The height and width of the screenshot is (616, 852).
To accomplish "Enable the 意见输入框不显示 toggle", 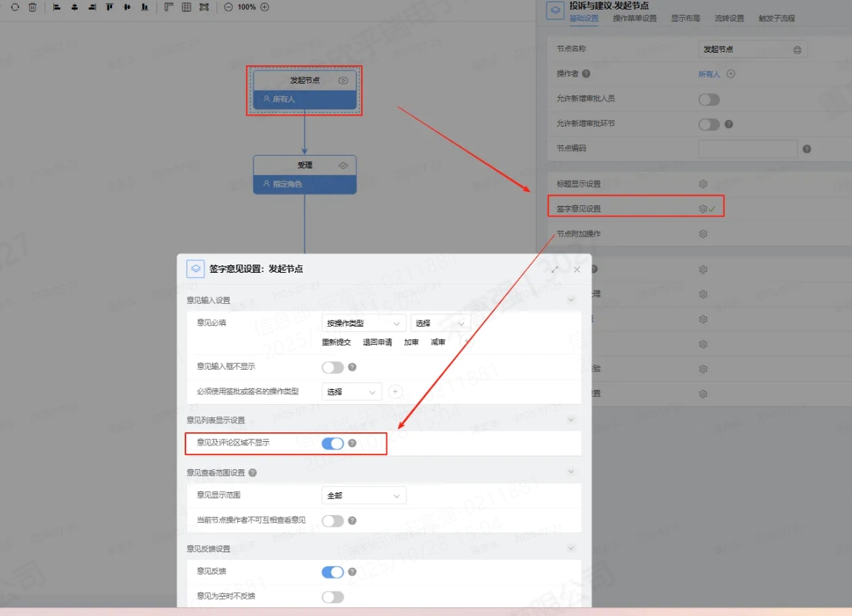I will pos(333,367).
